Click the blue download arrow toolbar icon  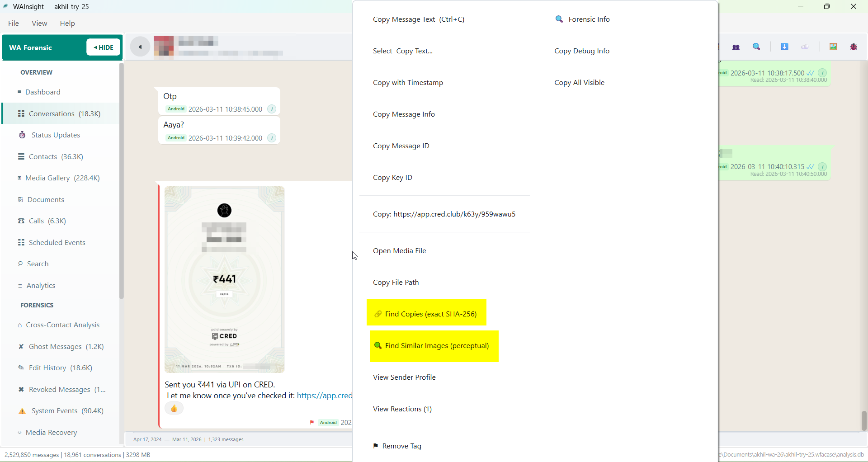tap(784, 47)
